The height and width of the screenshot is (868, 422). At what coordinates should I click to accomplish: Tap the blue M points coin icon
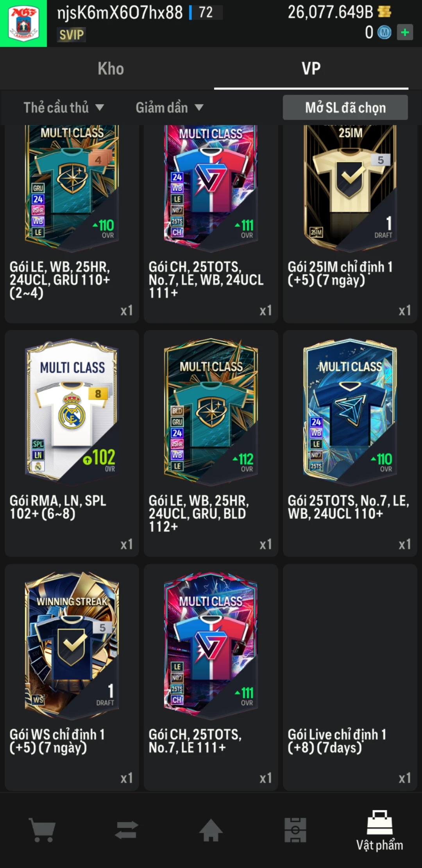[x=384, y=32]
